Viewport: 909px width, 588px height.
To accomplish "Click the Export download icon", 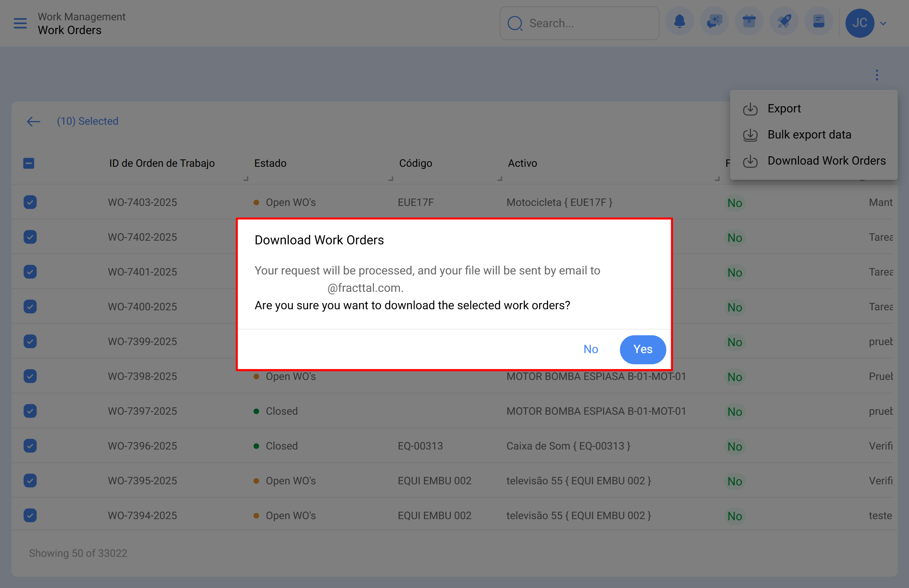I will [x=750, y=109].
